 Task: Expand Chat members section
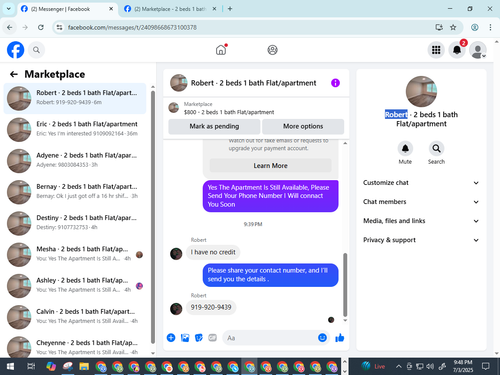(421, 202)
